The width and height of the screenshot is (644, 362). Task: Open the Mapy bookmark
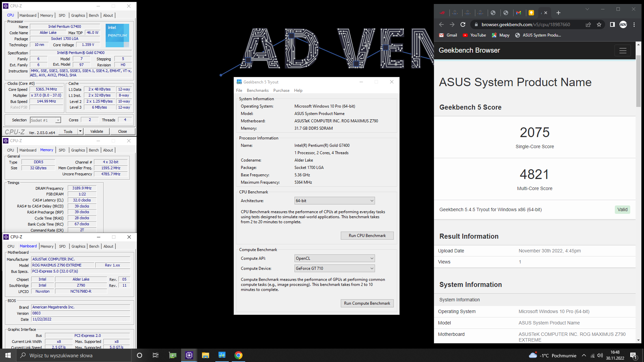coord(500,35)
